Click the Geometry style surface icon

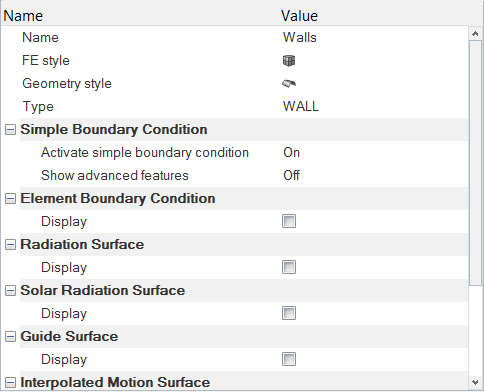[x=289, y=83]
